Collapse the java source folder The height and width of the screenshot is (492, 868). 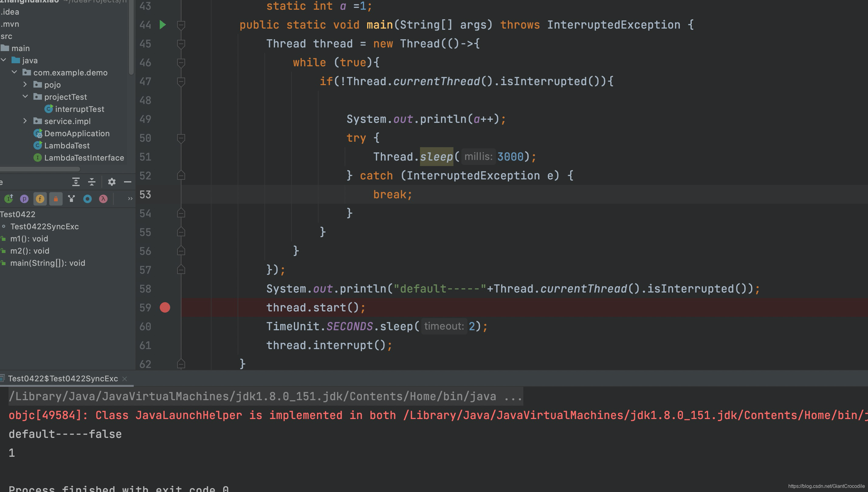4,60
